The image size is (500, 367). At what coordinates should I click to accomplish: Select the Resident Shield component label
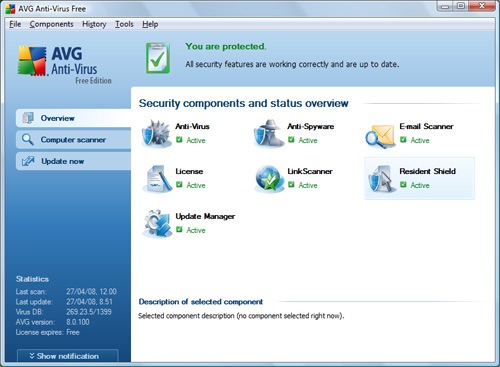pyautogui.click(x=427, y=171)
